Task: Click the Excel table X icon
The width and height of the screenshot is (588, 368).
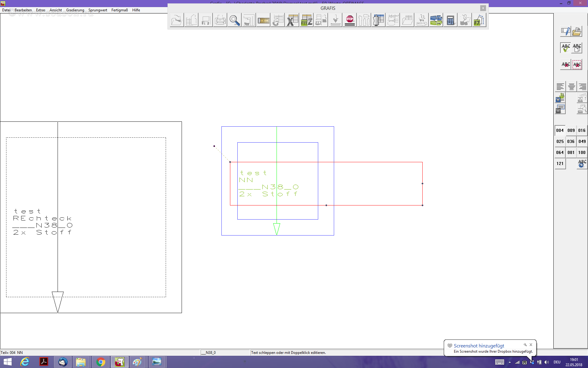Action: coord(292,20)
